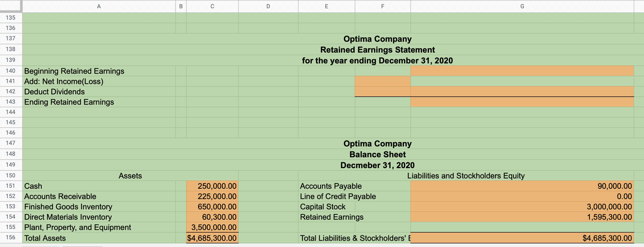Select column A header

[99, 6]
